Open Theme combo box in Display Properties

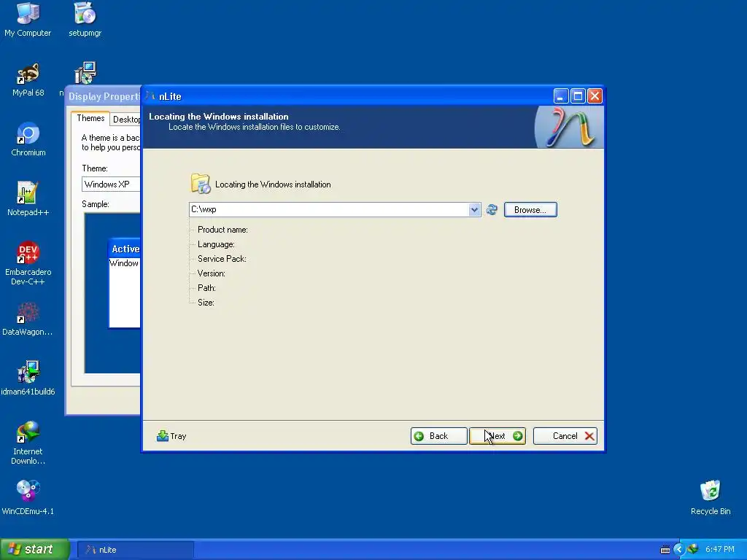coord(111,184)
